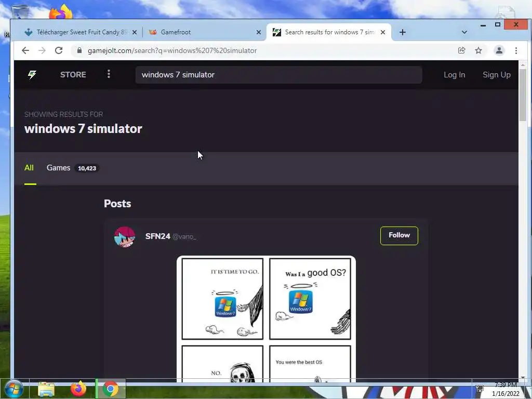Click the windows 7 simulator search field

(278, 75)
